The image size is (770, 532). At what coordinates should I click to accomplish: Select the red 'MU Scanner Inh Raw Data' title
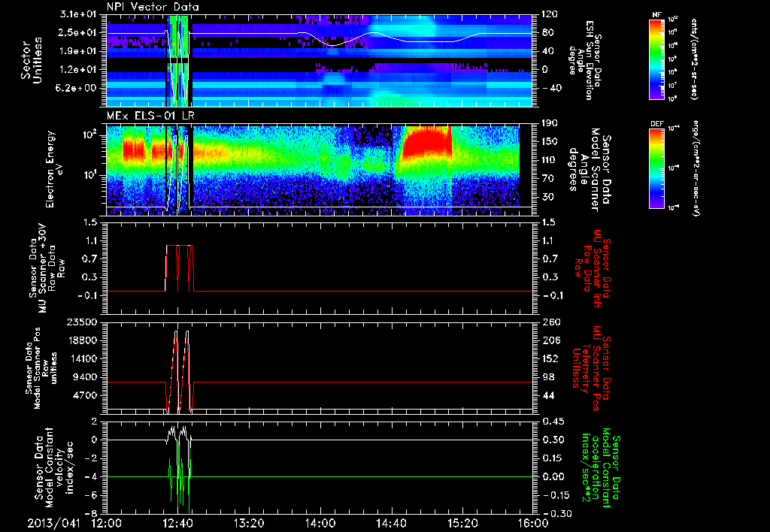[x=592, y=268]
